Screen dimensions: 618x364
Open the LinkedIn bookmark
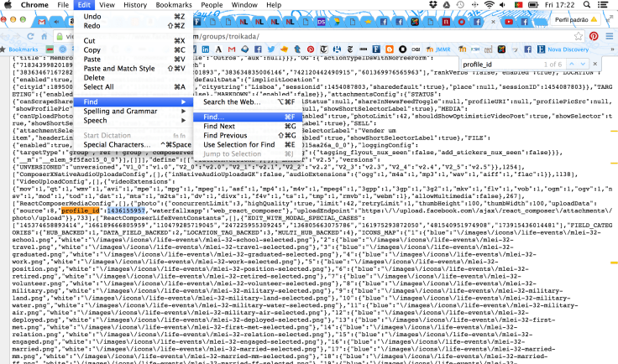(206, 49)
